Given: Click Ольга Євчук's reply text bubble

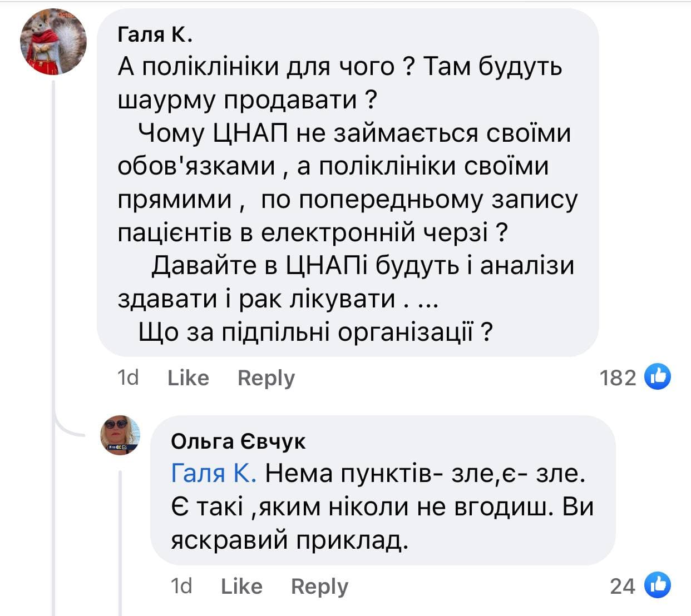Looking at the screenshot, I should coord(383,506).
